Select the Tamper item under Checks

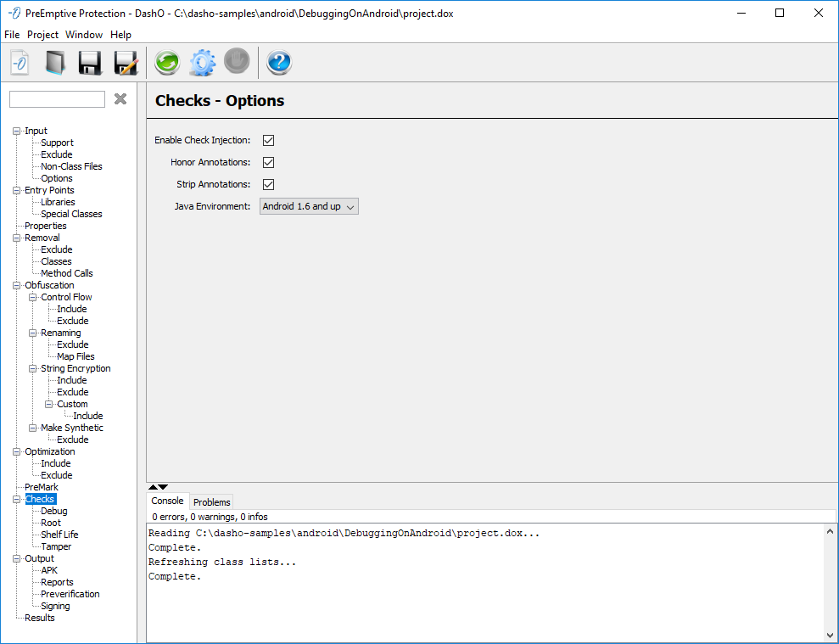click(x=56, y=546)
